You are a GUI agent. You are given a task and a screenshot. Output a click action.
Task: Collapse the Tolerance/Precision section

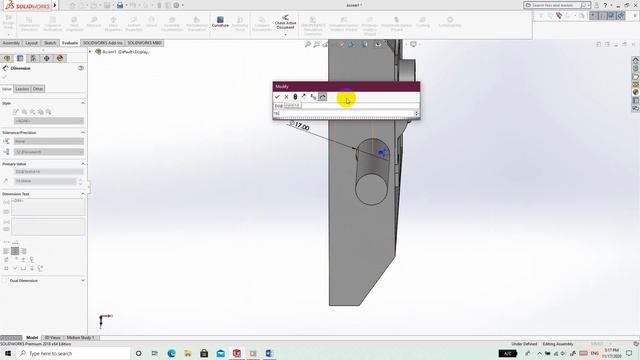[x=83, y=133]
